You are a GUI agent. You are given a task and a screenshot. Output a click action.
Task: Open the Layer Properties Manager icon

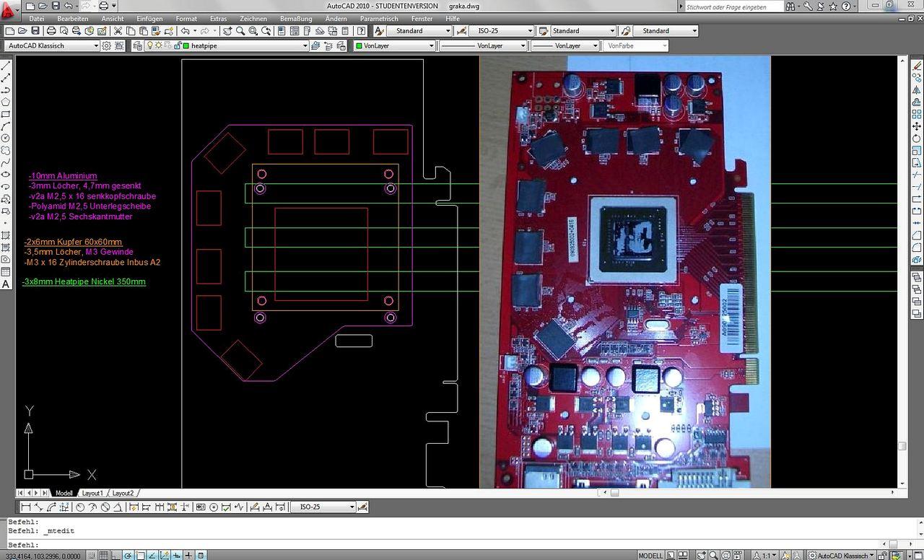[x=138, y=45]
